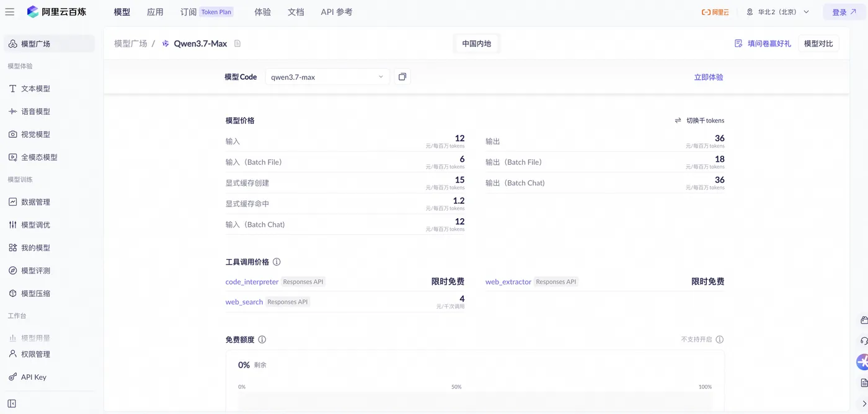Viewport: 868px width, 414px height.
Task: Open 文本模型 in the sidebar
Action: (x=50, y=89)
